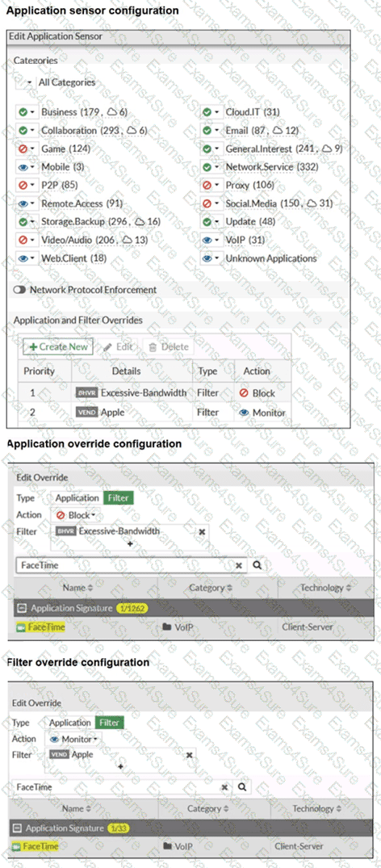The width and height of the screenshot is (381, 868).
Task: Open the Monitor action dropdown
Action: point(73,739)
